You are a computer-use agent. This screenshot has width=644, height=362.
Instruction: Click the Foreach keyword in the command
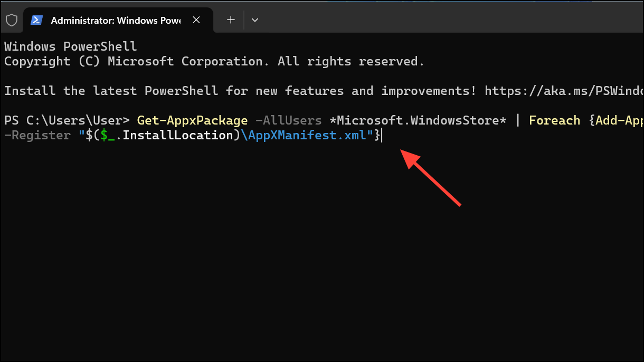(x=554, y=120)
